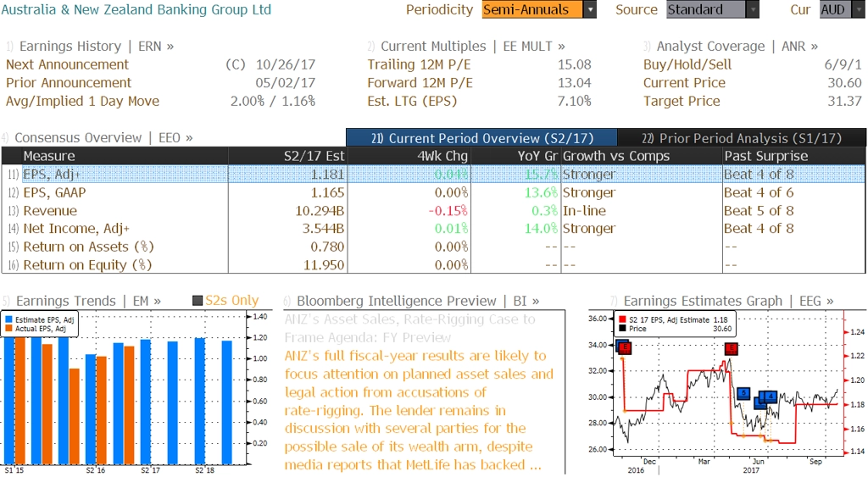Click the Australia & New Zealand Banking Group title
Screen dimensions: 868x477
point(136,9)
